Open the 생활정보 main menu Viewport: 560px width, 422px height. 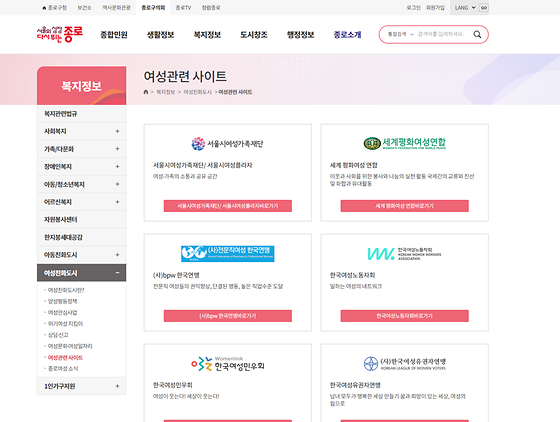[x=160, y=35]
